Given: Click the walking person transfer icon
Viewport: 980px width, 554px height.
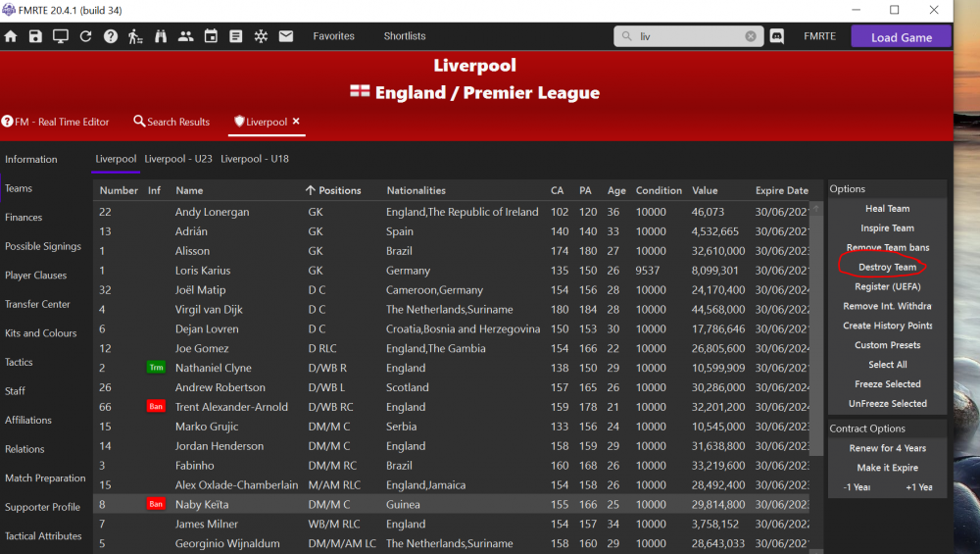Looking at the screenshot, I should [x=135, y=36].
